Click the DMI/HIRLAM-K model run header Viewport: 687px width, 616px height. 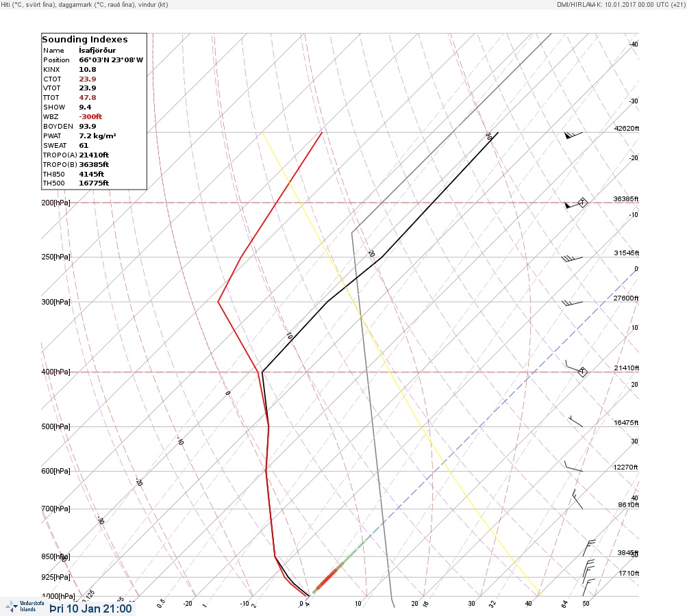[x=621, y=4]
